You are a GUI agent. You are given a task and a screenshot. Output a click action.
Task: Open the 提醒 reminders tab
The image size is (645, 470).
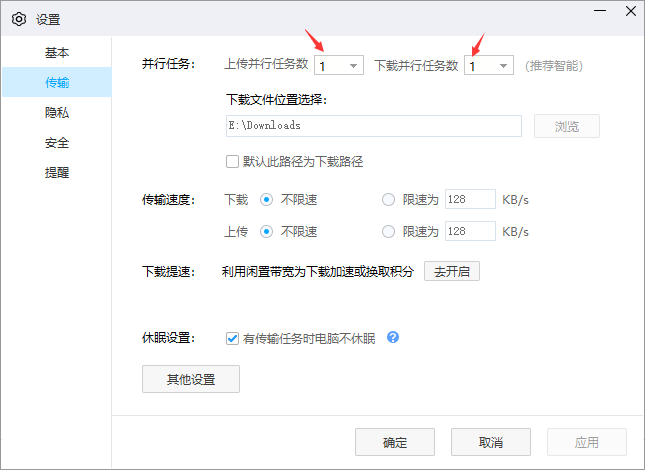[x=57, y=172]
